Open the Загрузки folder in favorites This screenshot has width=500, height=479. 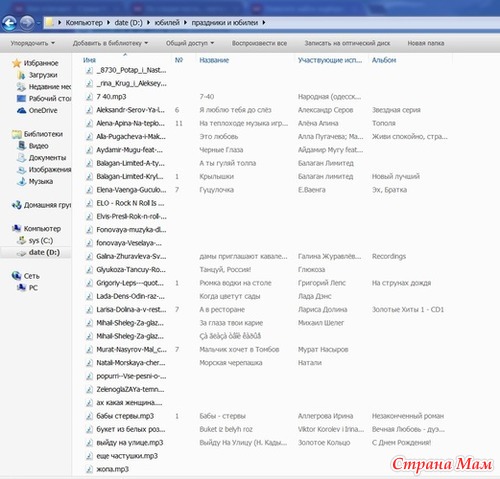[43, 75]
